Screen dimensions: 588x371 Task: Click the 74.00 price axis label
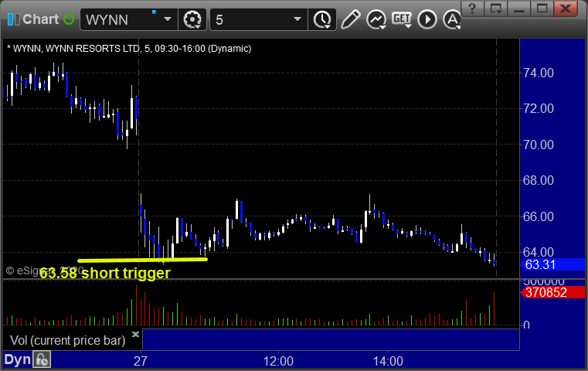tap(539, 73)
